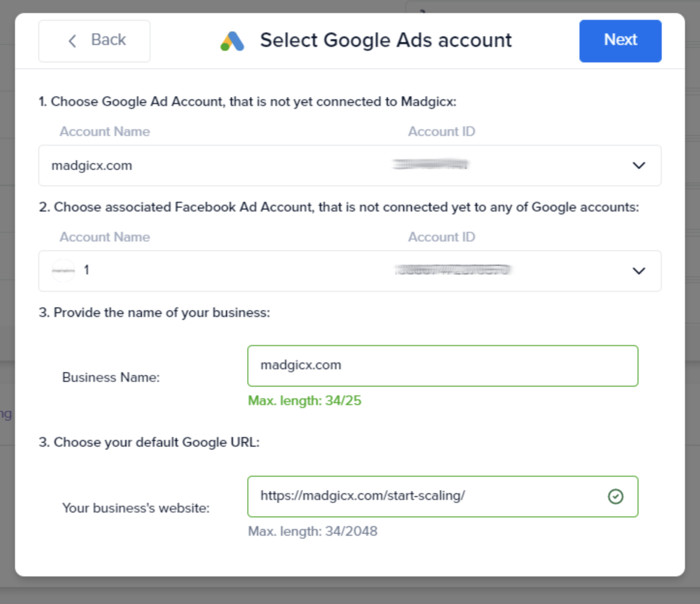This screenshot has height=604, width=700.
Task: Click the 'Business Name:' label
Action: click(111, 377)
